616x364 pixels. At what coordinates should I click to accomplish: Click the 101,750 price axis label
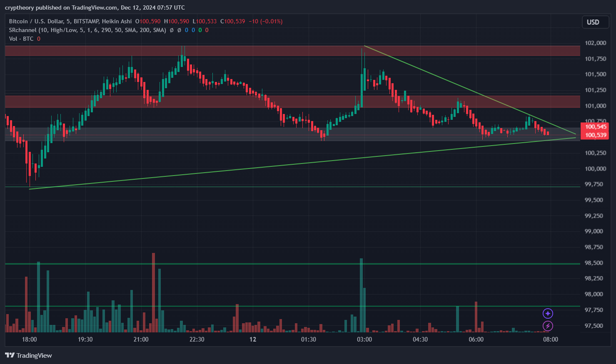[x=595, y=59]
